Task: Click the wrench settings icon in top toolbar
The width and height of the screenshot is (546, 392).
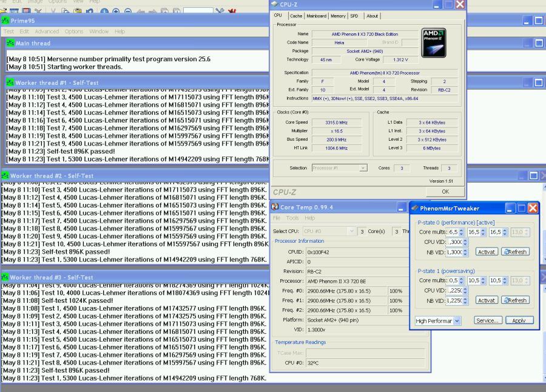Action: click(x=220, y=11)
